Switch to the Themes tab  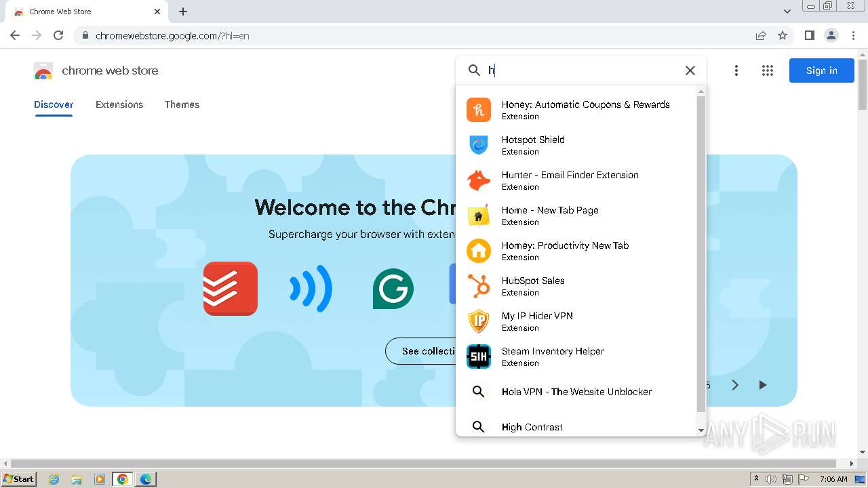point(182,104)
